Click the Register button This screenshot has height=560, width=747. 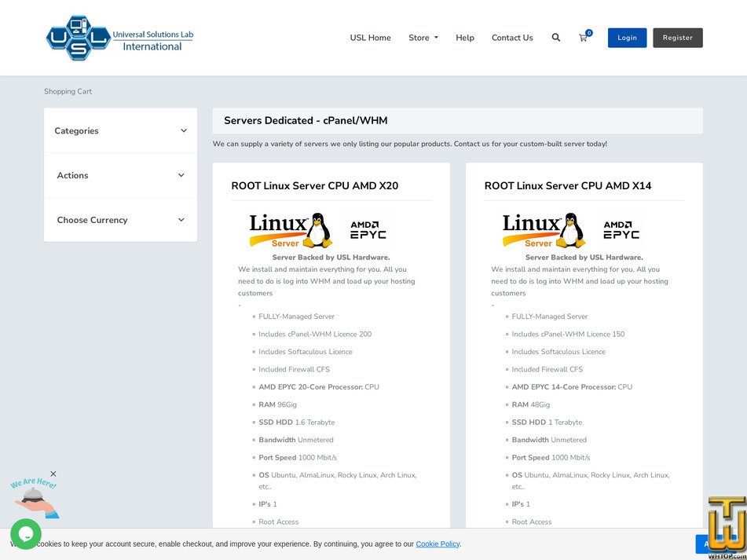click(677, 38)
